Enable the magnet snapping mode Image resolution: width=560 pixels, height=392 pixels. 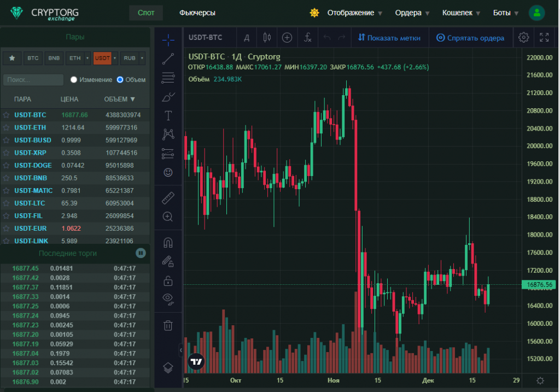[168, 242]
